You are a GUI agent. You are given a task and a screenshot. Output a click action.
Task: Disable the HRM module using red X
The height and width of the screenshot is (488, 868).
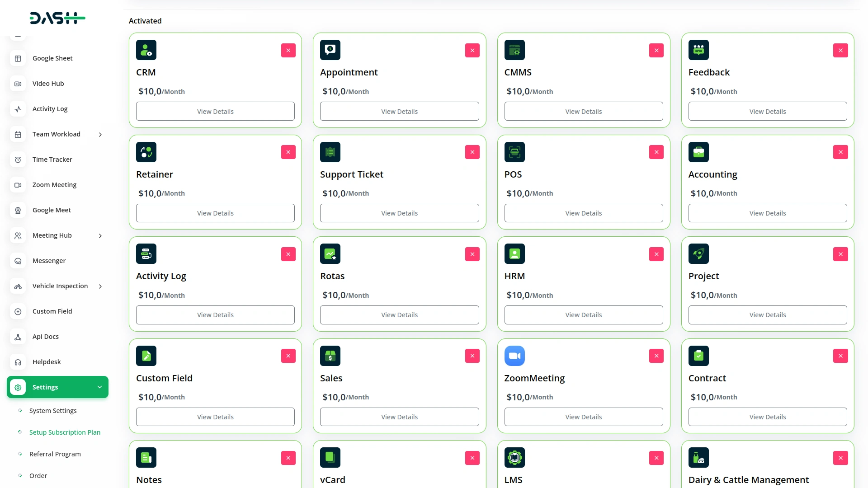pos(656,254)
